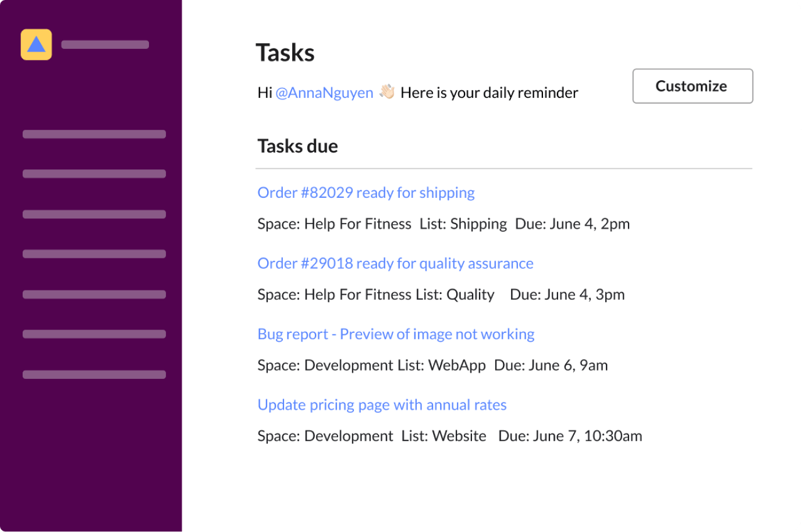Select the last sidebar menu placeholder
Viewport: 802px width, 532px height.
point(94,374)
